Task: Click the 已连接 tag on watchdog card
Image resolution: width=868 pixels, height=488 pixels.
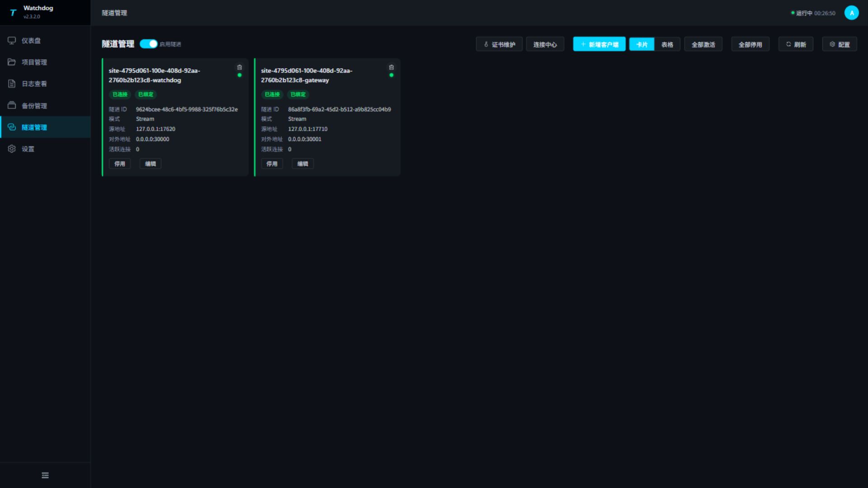Action: coord(120,94)
